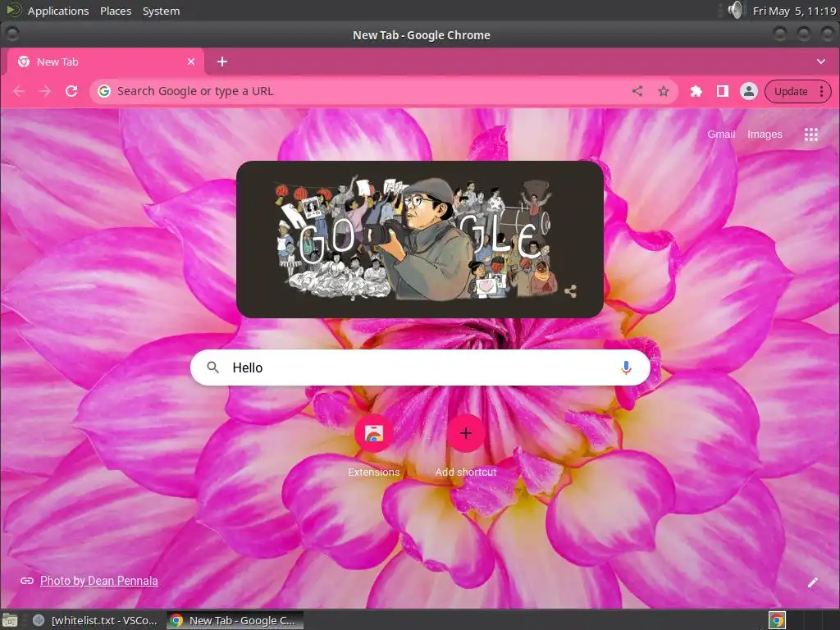Open the profile avatar menu
Screen dimensions: 840x630
748,91
